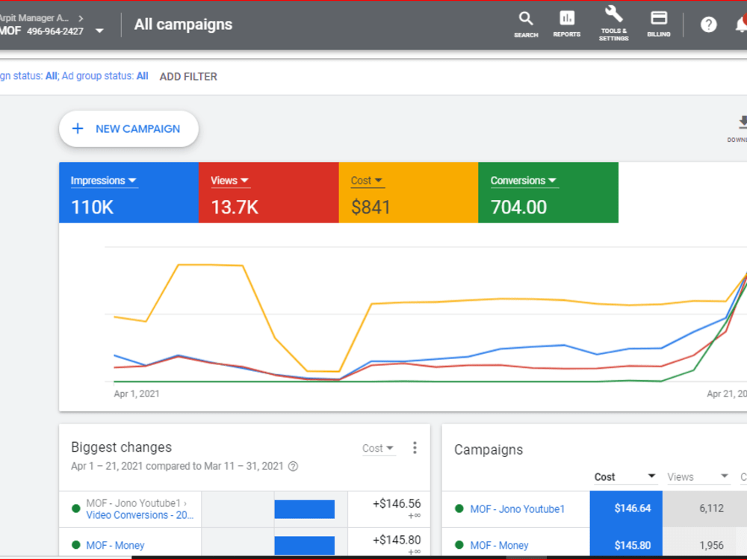Open the Cost metric dropdown tile
This screenshot has height=560, width=747.
coord(366,181)
